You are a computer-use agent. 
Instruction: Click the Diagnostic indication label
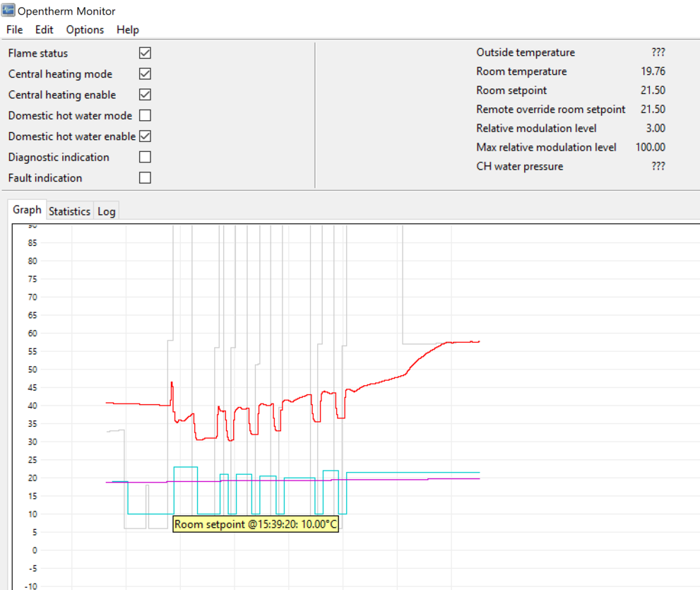pos(59,157)
